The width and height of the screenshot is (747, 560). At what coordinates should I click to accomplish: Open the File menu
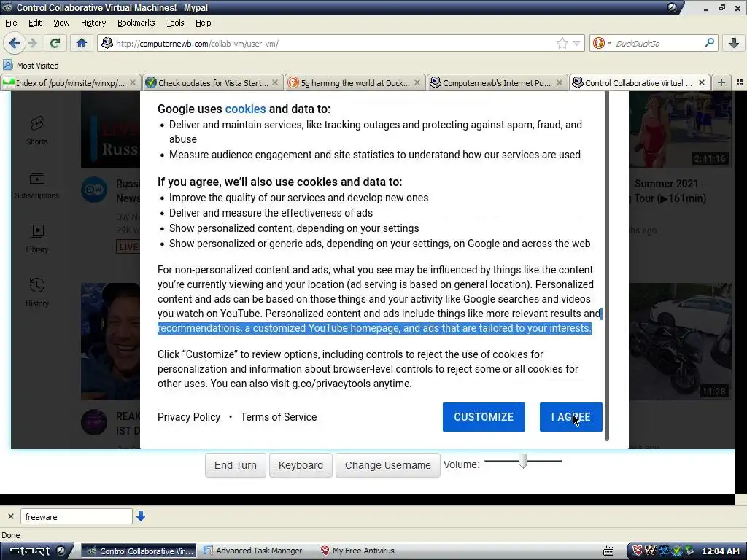point(11,23)
